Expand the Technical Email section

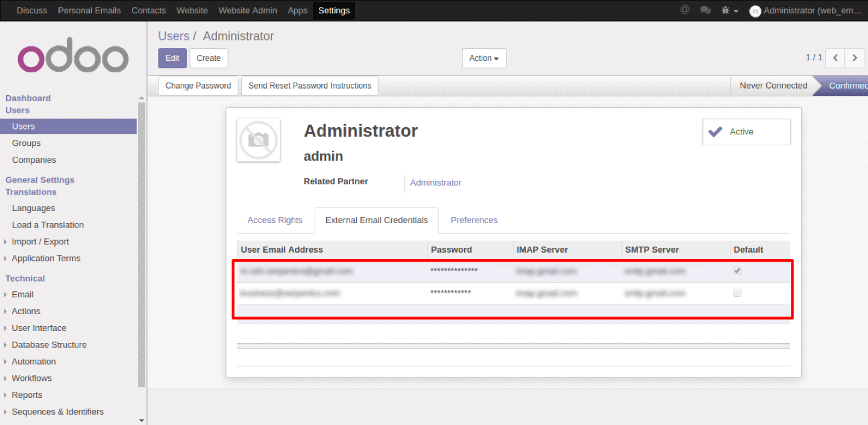22,294
